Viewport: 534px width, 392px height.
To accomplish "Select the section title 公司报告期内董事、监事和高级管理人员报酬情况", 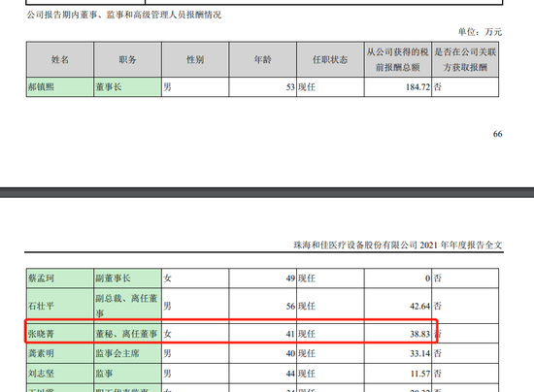I will (x=124, y=15).
